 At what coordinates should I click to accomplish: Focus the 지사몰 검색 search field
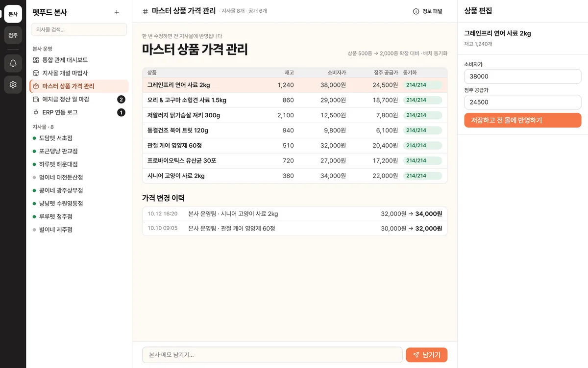79,29
